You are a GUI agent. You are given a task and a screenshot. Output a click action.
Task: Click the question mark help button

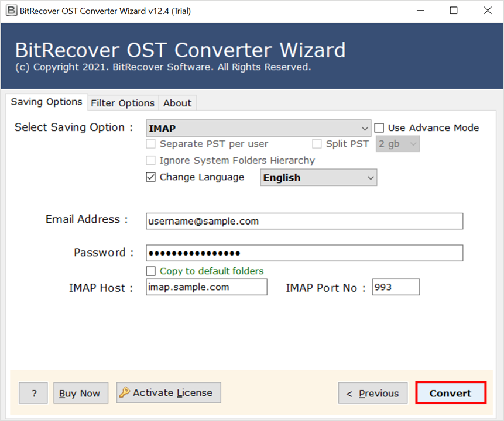click(x=33, y=393)
